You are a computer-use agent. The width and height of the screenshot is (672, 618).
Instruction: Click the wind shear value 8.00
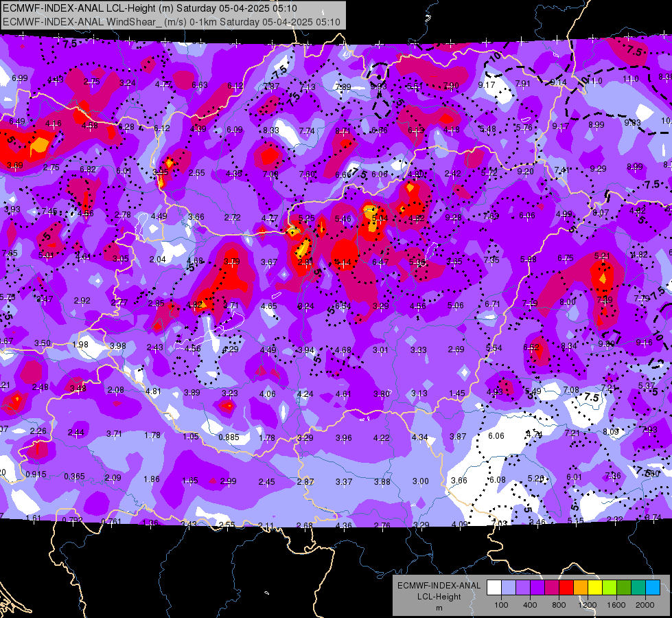(568, 302)
